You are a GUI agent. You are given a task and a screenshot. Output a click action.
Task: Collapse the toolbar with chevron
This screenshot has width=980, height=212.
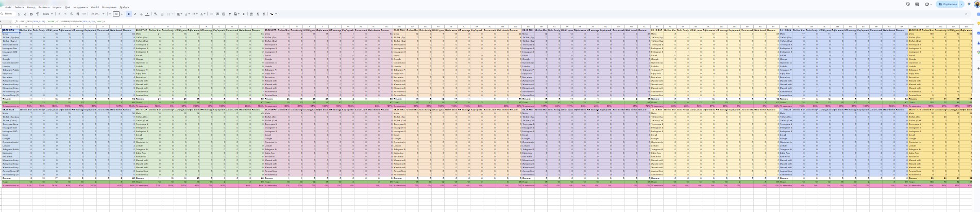(x=966, y=14)
